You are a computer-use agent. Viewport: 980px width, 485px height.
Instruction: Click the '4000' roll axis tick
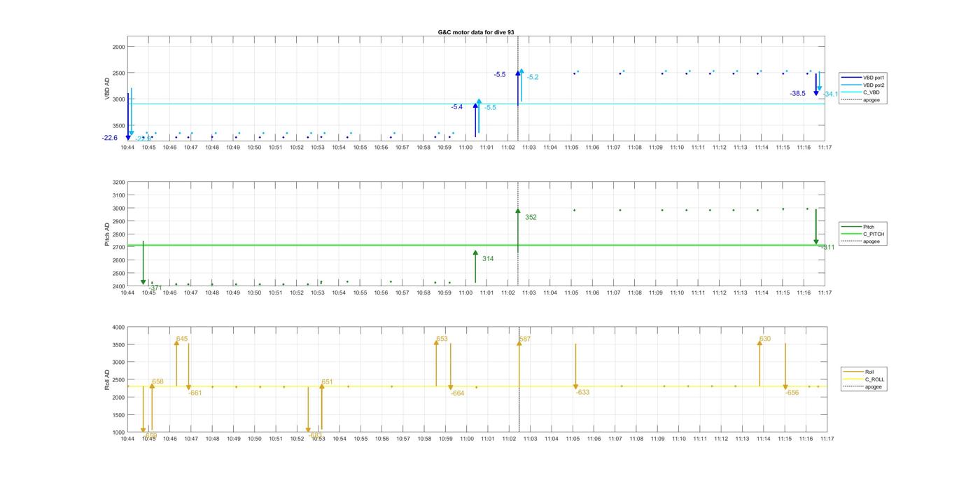click(118, 327)
